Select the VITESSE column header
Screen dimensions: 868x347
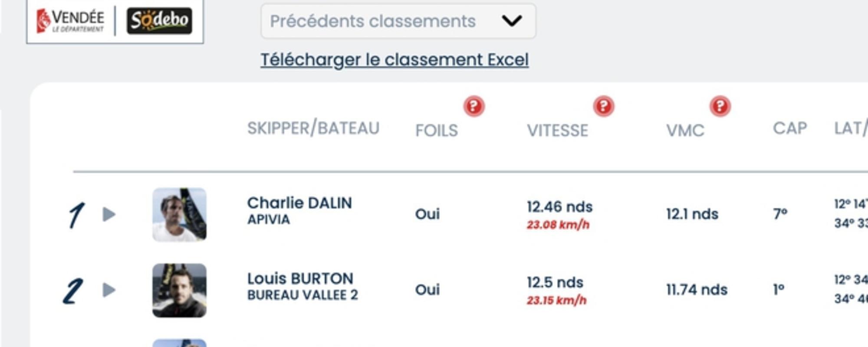coord(558,131)
